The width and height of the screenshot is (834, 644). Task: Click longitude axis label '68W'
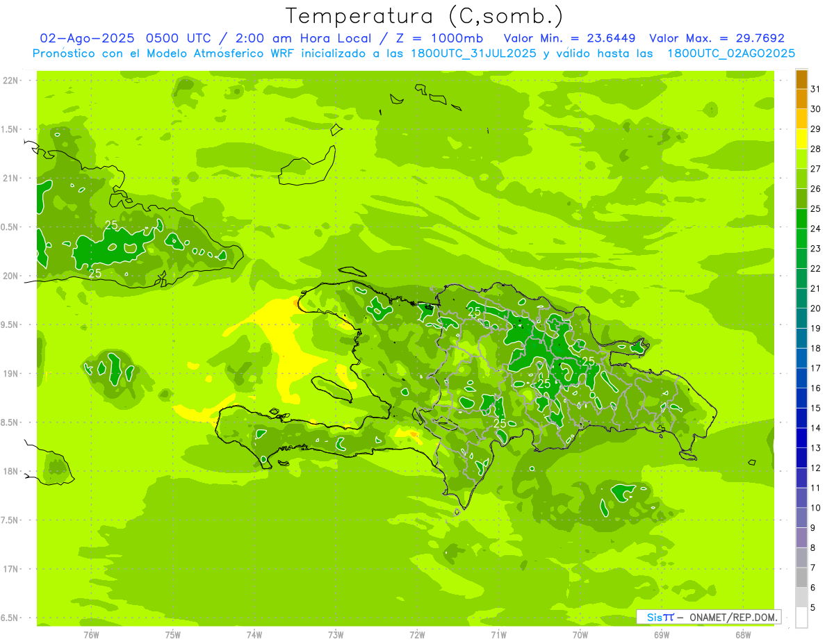click(743, 635)
